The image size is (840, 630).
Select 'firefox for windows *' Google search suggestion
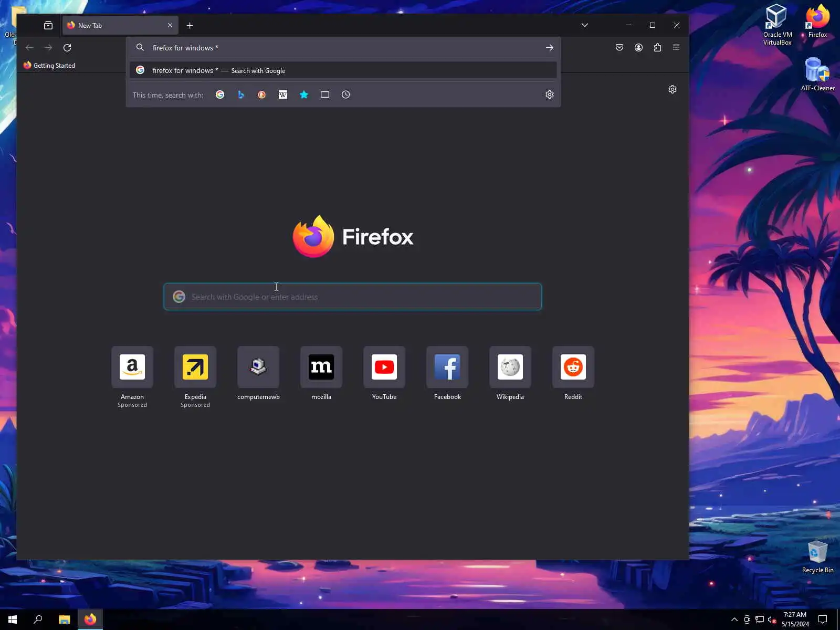pos(343,70)
